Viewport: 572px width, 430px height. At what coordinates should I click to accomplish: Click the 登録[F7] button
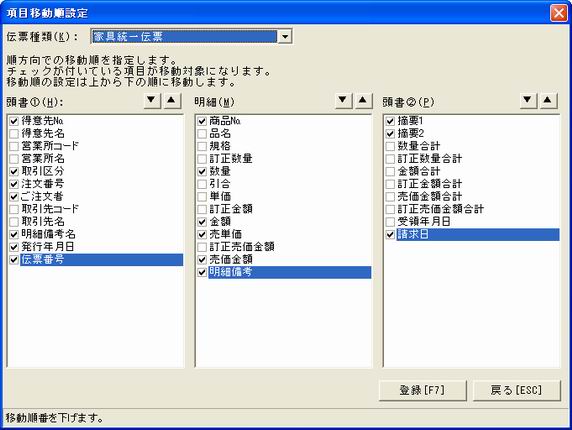click(423, 391)
